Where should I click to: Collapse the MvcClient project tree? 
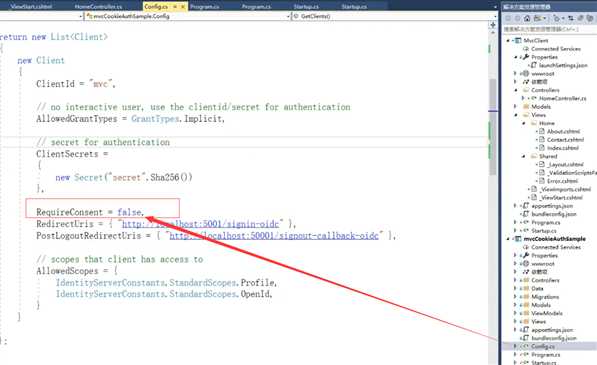[x=508, y=40]
